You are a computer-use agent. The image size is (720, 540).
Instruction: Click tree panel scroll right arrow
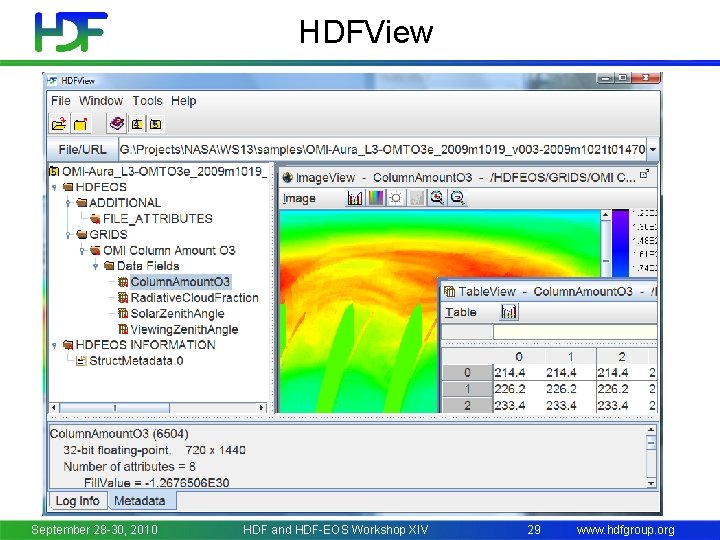(x=261, y=407)
